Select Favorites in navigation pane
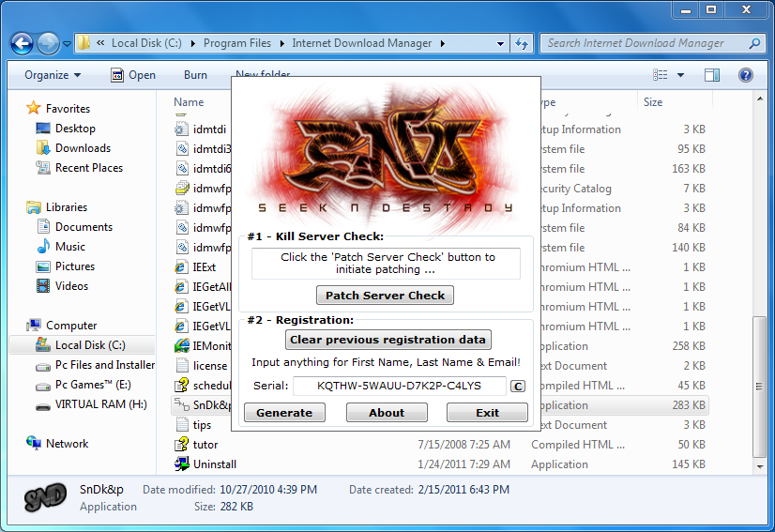This screenshot has width=775, height=532. coord(58,108)
